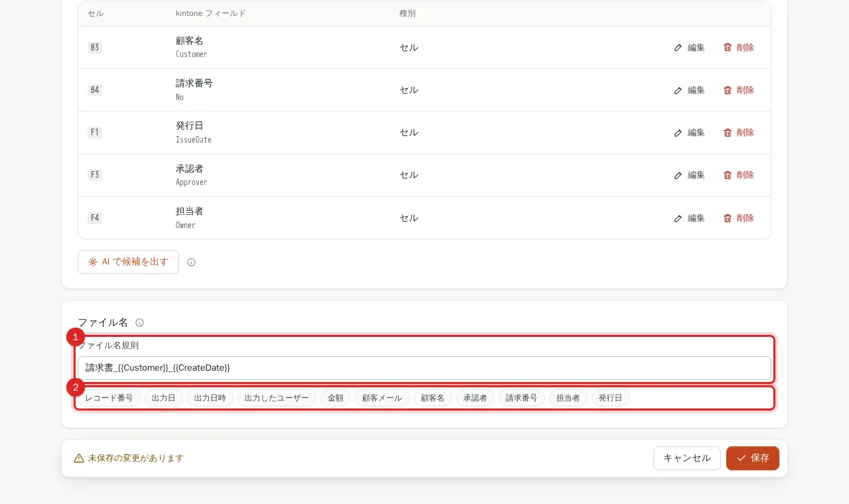
Task: Open info icon next to AI suggestion button
Action: click(x=191, y=263)
